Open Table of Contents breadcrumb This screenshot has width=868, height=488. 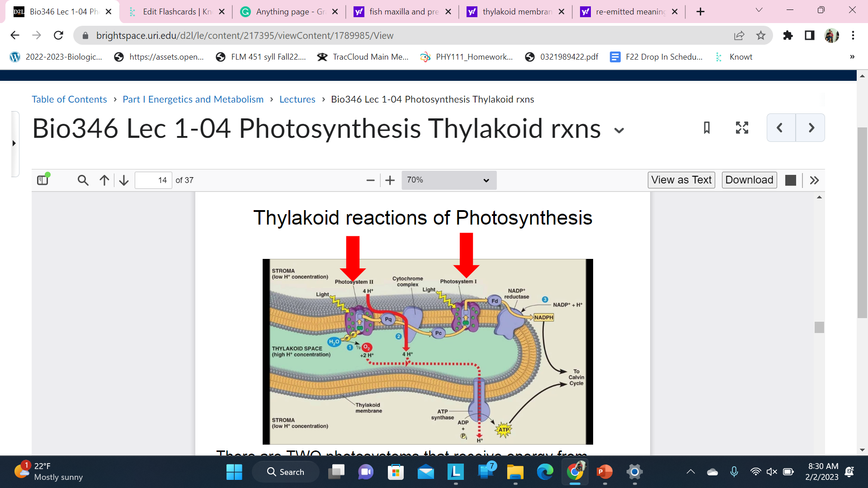click(x=69, y=99)
